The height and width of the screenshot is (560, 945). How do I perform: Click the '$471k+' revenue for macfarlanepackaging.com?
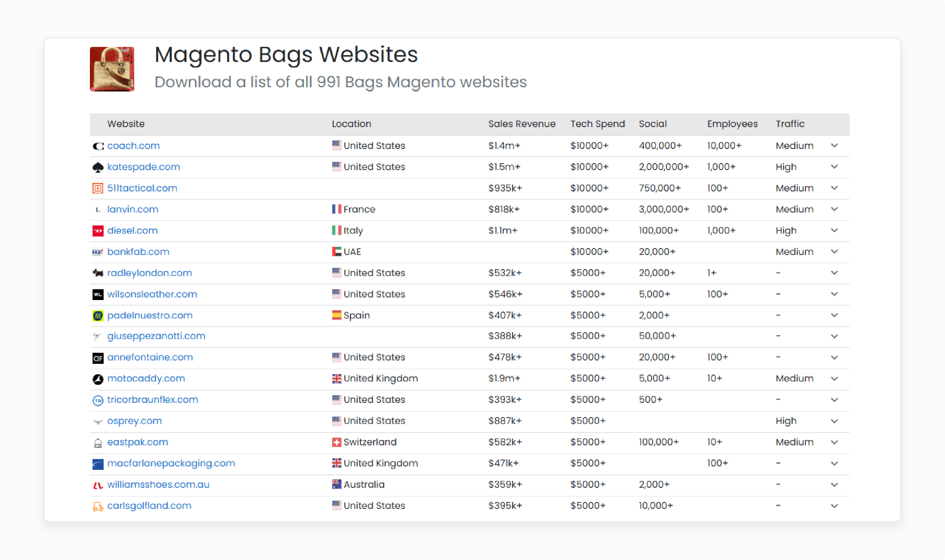click(503, 464)
